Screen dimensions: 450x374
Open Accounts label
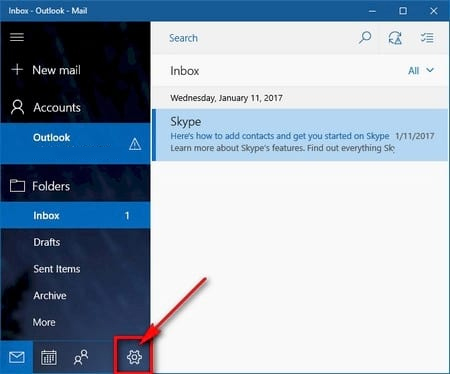(x=57, y=107)
